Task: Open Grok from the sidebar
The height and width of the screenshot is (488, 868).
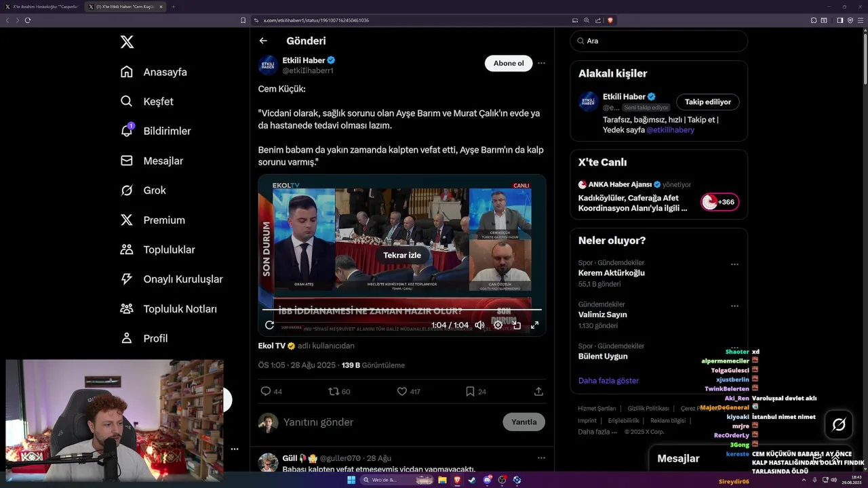Action: 143,190
